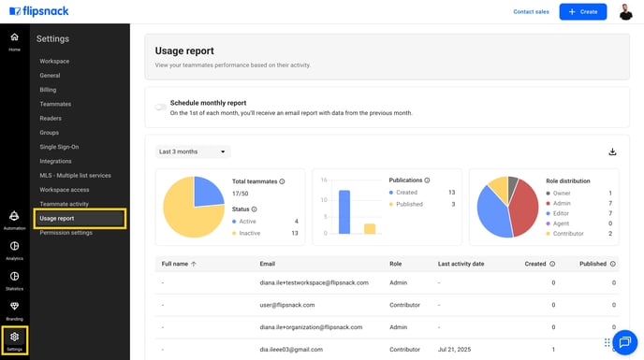644x360 pixels.
Task: Click the Created legend blue dot
Action: 391,193
